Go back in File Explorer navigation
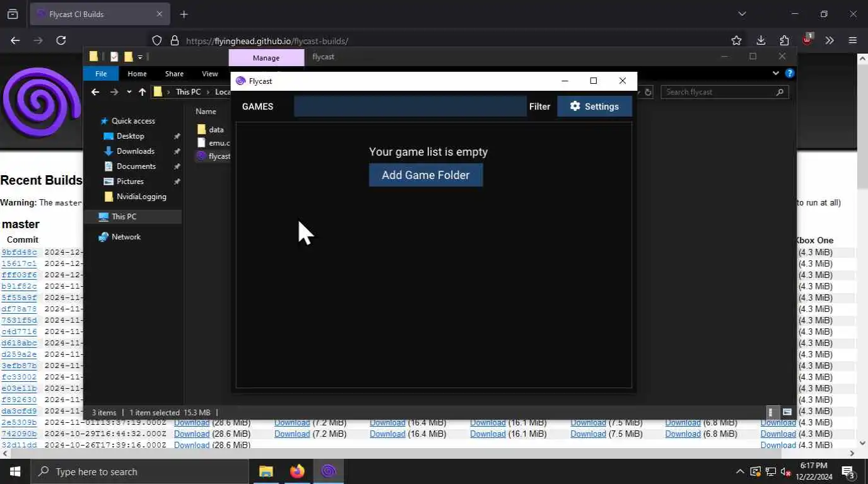The image size is (868, 484). pyautogui.click(x=95, y=92)
